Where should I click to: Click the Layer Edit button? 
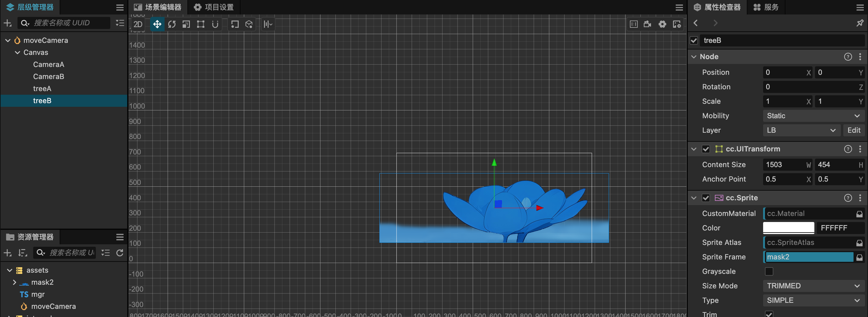tap(854, 131)
